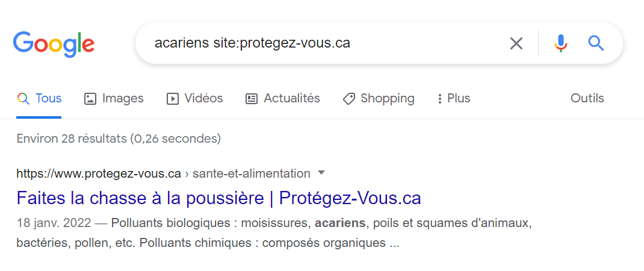Click inside the search query text field
The image size is (644, 271).
pos(325,43)
